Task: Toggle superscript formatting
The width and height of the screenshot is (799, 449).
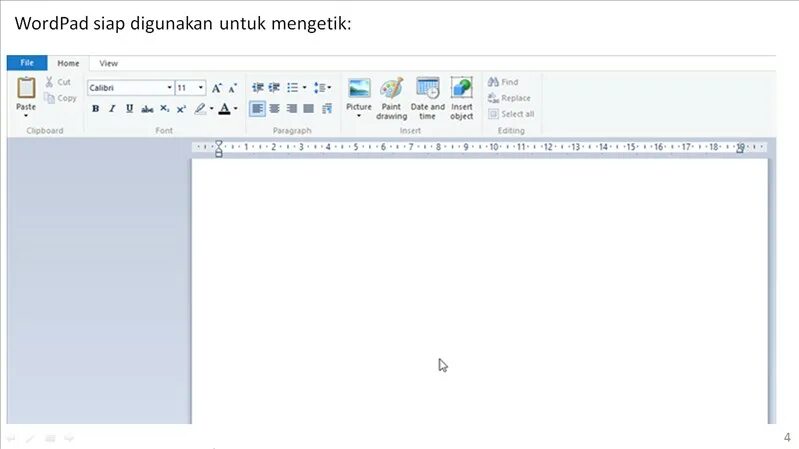Action: 181,109
